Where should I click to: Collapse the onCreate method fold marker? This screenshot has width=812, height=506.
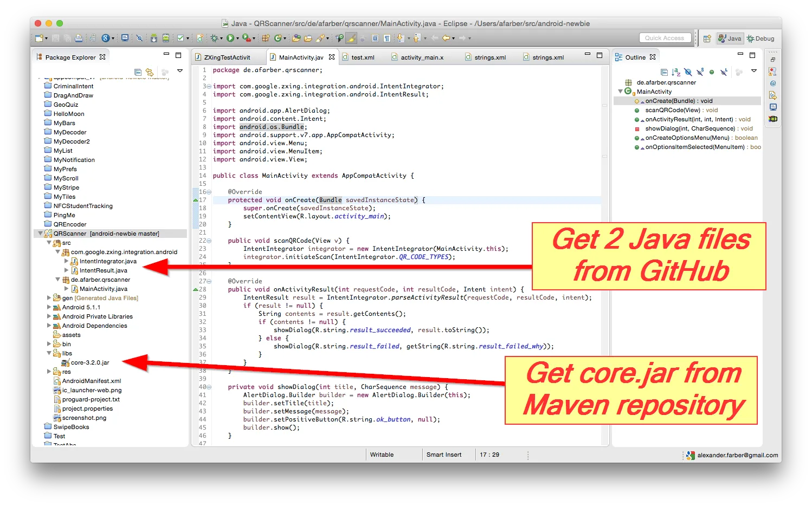(x=209, y=192)
